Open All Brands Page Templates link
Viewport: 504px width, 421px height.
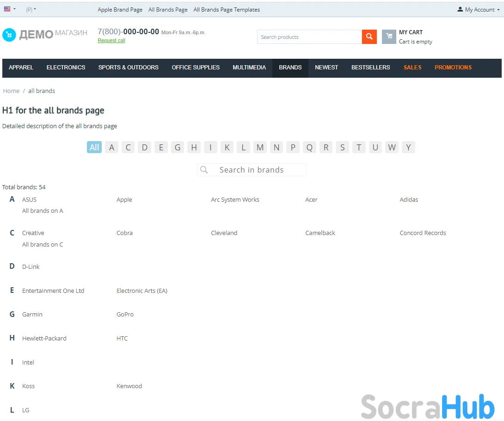[227, 10]
